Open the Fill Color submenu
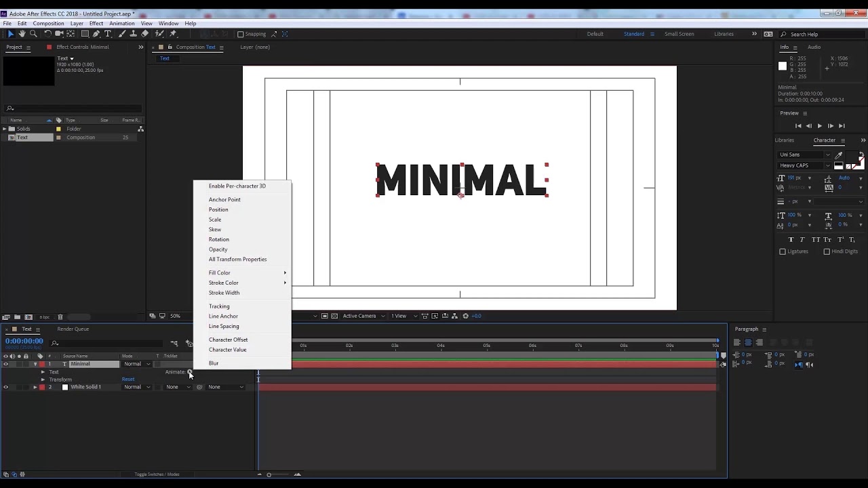This screenshot has width=868, height=488. point(242,272)
